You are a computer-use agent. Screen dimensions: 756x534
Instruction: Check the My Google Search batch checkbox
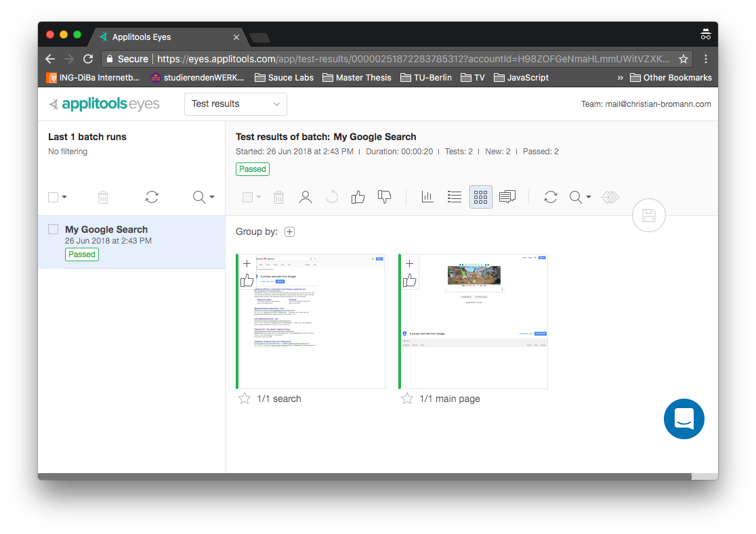pyautogui.click(x=53, y=229)
